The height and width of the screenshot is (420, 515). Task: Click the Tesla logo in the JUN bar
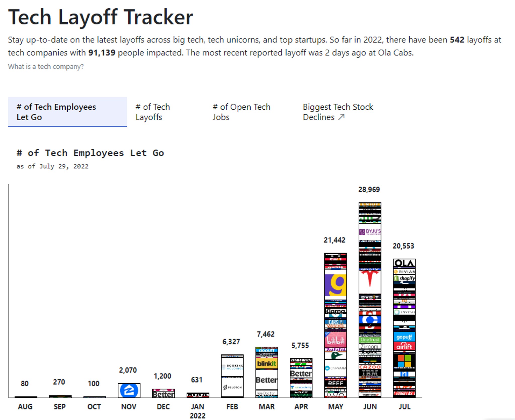click(370, 281)
